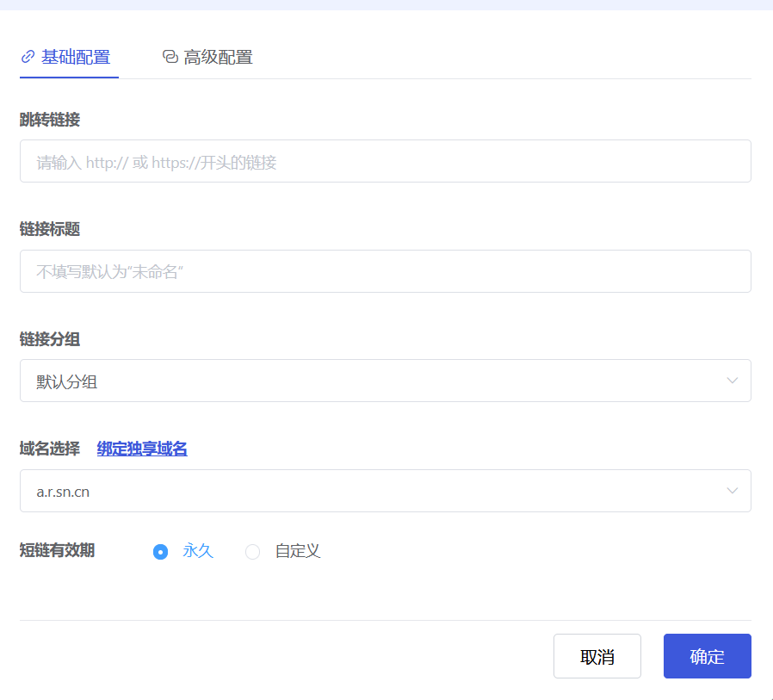Select the 永久 radio button

coord(160,552)
